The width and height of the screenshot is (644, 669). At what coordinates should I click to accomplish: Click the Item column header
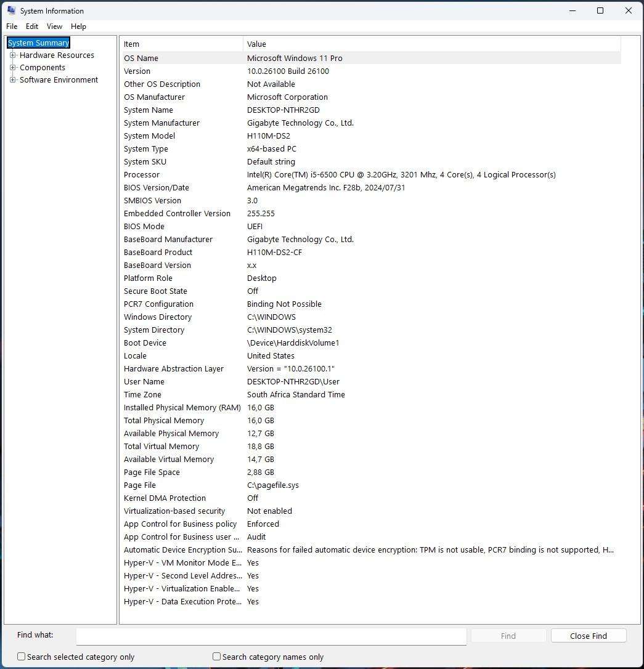point(181,44)
